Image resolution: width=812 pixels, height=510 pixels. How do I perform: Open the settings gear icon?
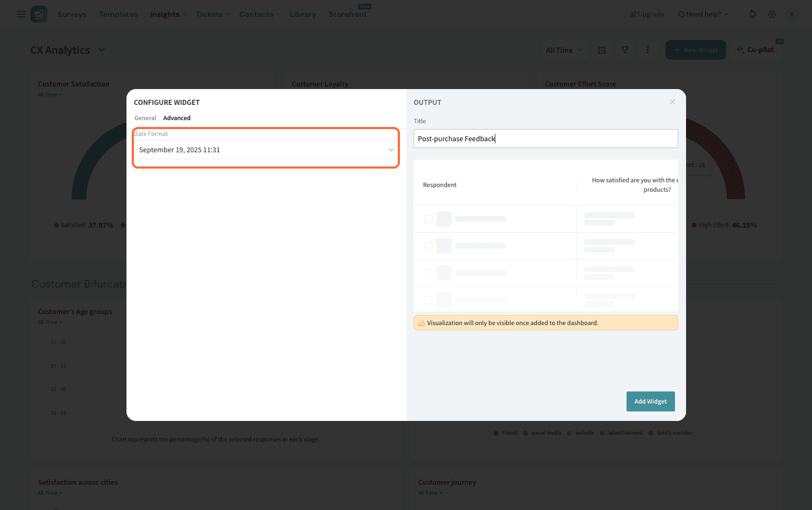772,14
